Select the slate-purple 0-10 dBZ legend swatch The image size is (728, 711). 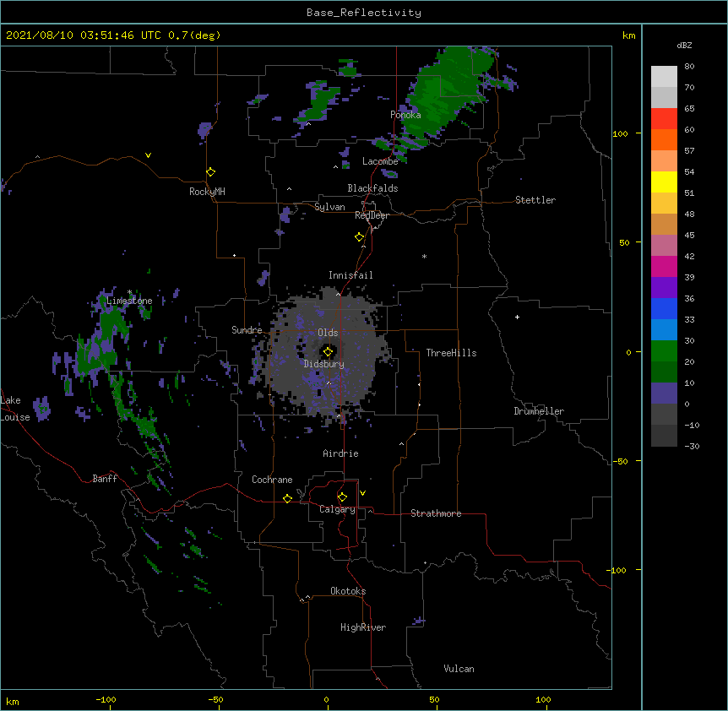coord(664,393)
